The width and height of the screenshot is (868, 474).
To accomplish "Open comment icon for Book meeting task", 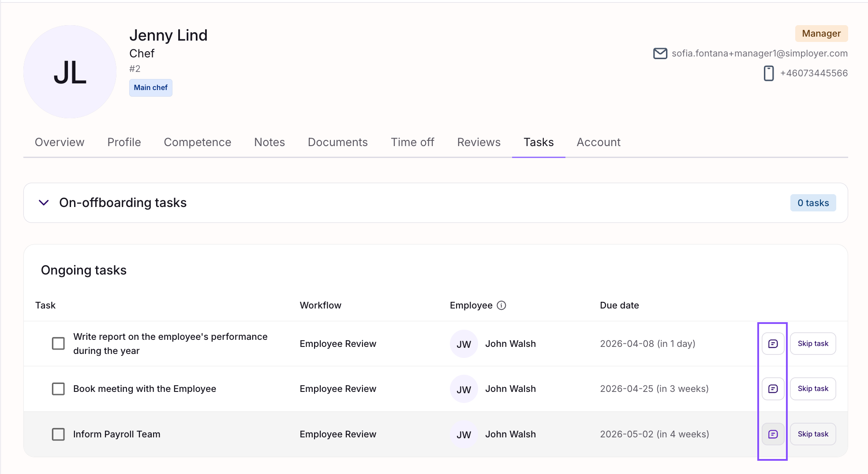I will pos(773,389).
